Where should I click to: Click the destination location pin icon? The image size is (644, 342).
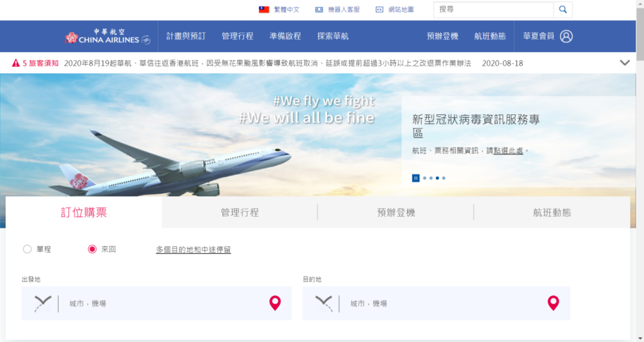click(553, 303)
